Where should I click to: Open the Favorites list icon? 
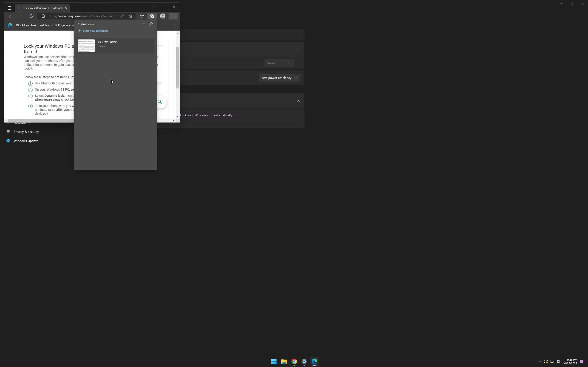coord(142,16)
